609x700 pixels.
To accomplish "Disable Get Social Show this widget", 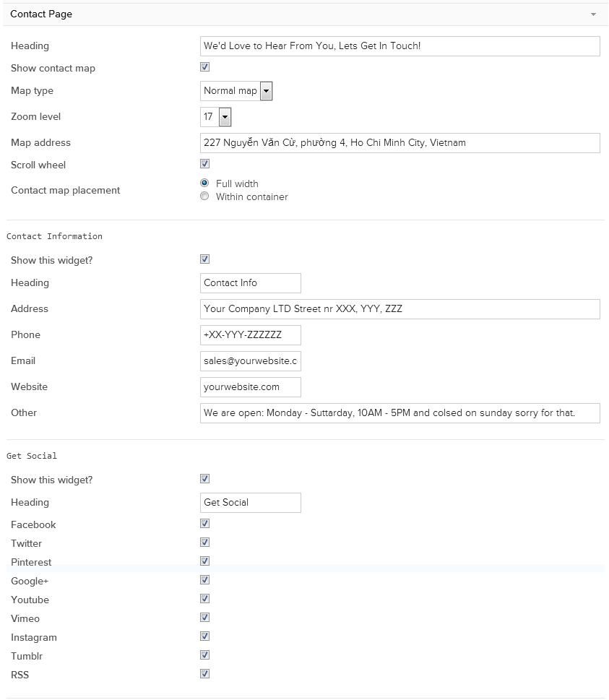I will click(x=204, y=478).
